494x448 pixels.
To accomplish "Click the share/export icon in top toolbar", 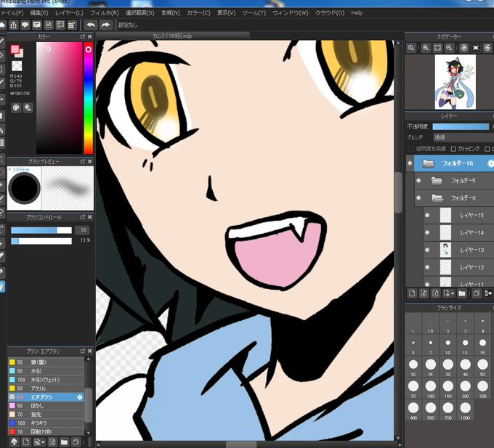I will click(13, 25).
